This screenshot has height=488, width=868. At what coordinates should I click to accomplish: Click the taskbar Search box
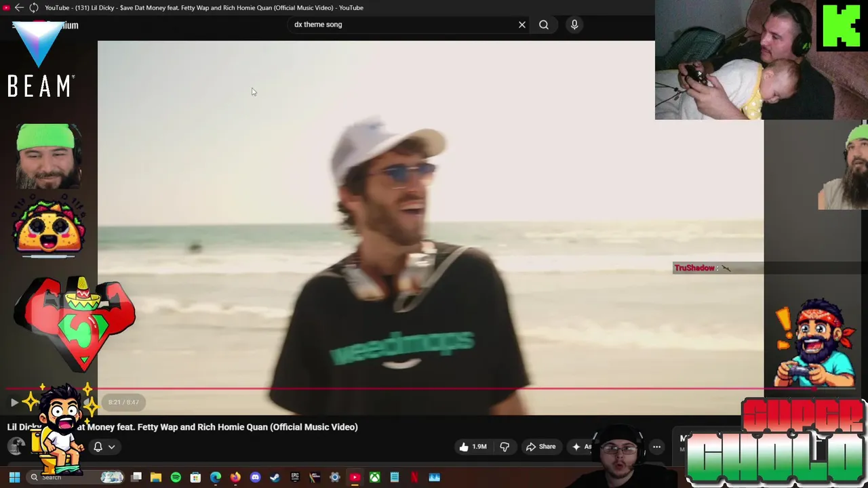[x=76, y=478]
